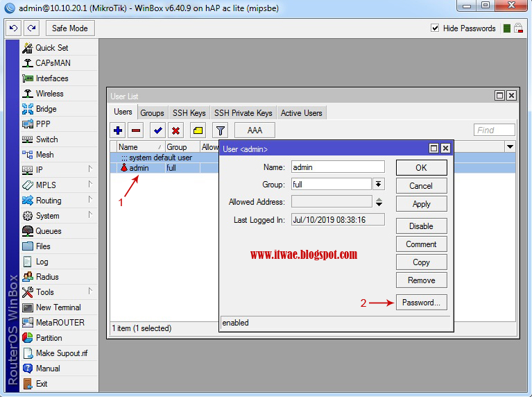Click the Name column header
Screen dimensions: 532x397
coord(141,147)
